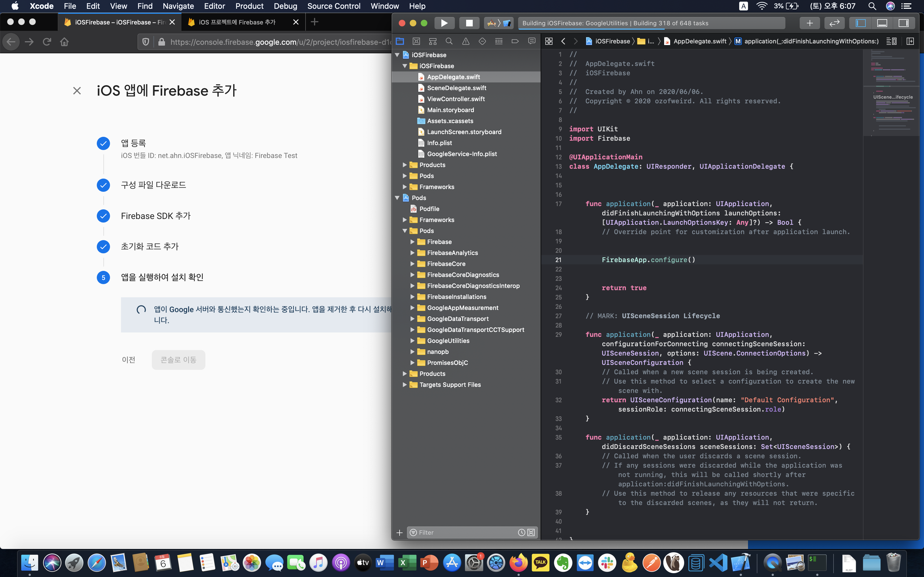Open the Issue navigator warning icon
The width and height of the screenshot is (924, 577).
click(x=465, y=41)
